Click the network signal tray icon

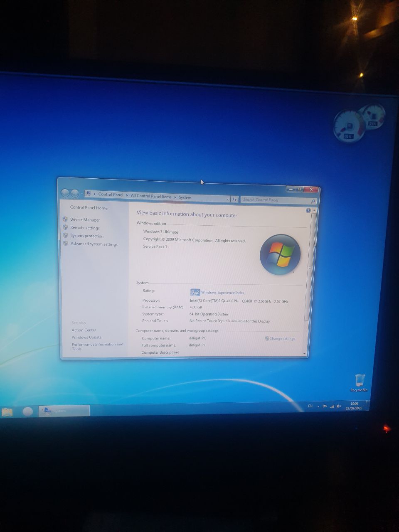point(332,406)
